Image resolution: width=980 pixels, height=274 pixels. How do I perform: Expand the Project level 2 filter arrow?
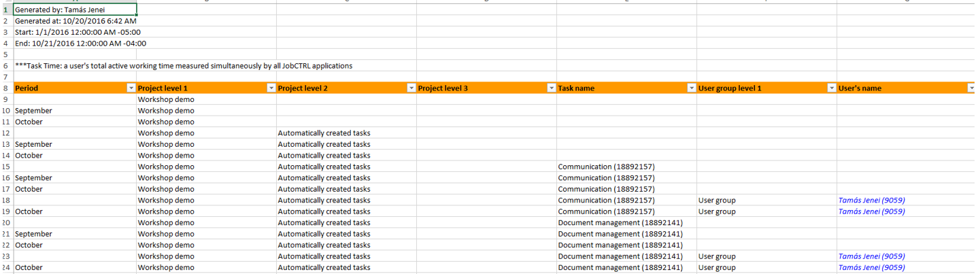pyautogui.click(x=411, y=88)
